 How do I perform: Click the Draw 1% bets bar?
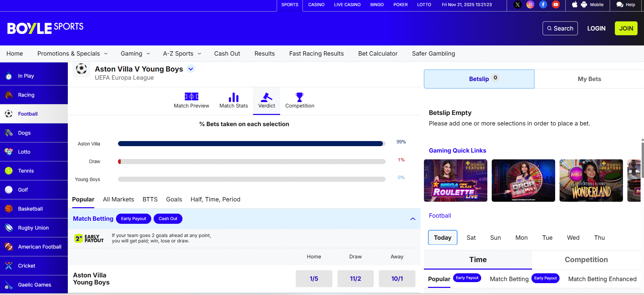pyautogui.click(x=252, y=162)
